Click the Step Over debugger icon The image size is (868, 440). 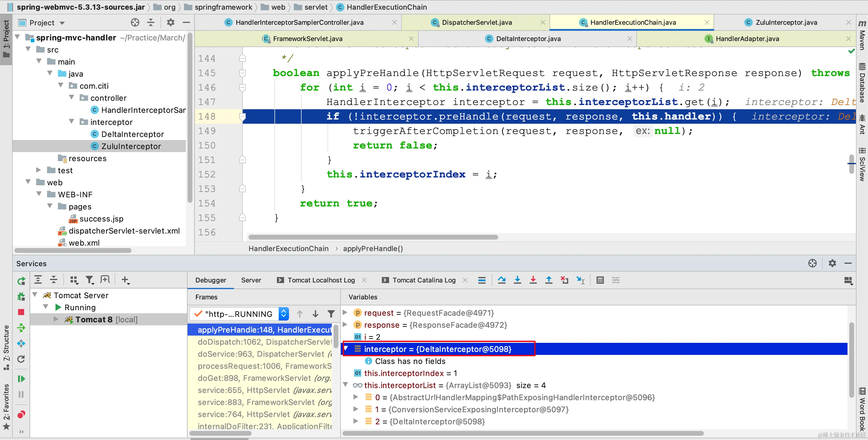point(501,280)
